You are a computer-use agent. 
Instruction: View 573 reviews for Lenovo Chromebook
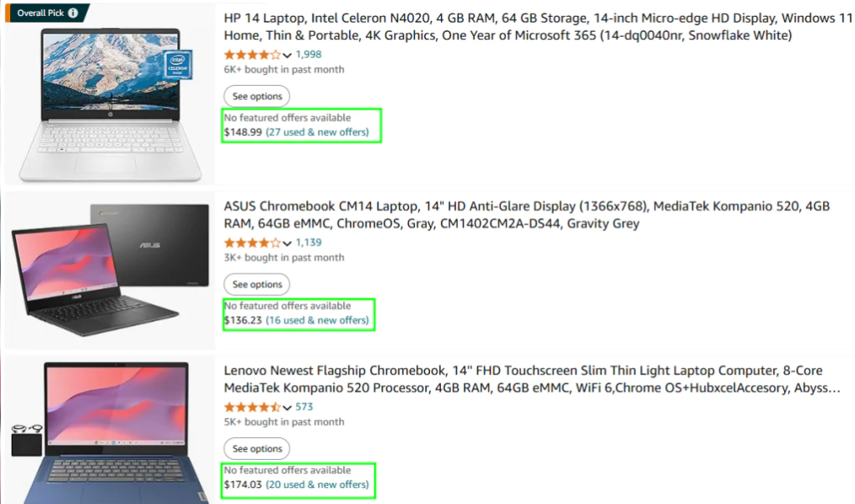point(304,408)
